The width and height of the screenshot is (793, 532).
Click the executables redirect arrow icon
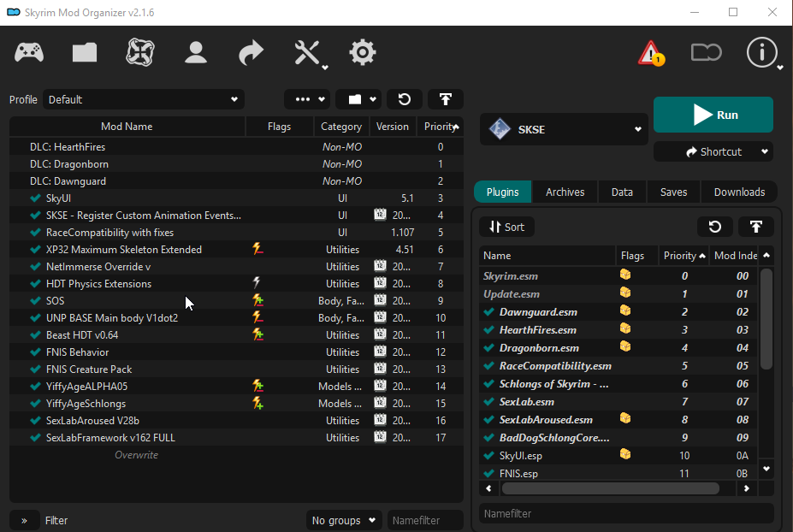click(252, 52)
